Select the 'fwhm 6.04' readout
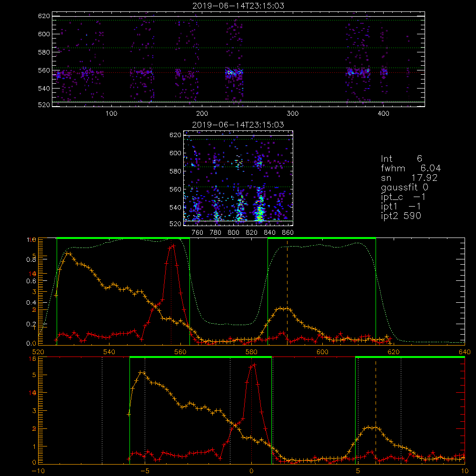The image size is (476, 476). coord(411,168)
